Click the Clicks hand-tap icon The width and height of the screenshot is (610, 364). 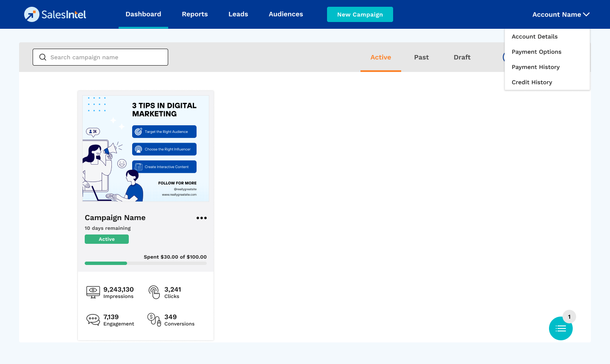pos(154,292)
